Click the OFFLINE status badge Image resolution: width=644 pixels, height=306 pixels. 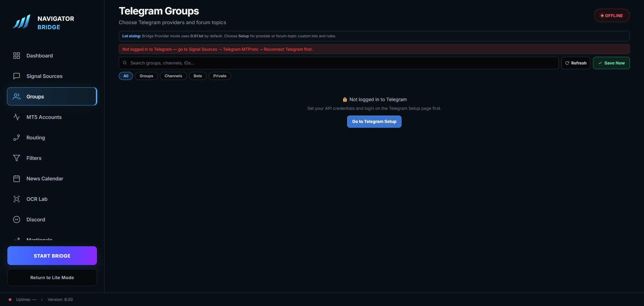point(612,15)
